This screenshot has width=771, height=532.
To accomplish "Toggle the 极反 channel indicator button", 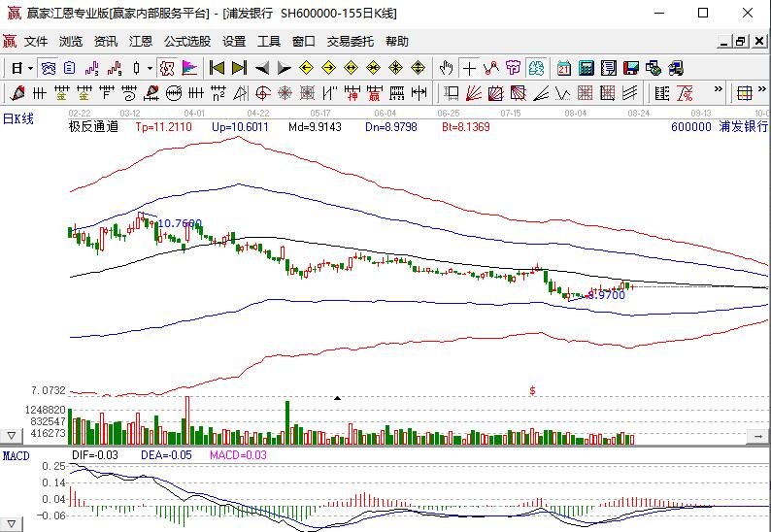I will [167, 68].
